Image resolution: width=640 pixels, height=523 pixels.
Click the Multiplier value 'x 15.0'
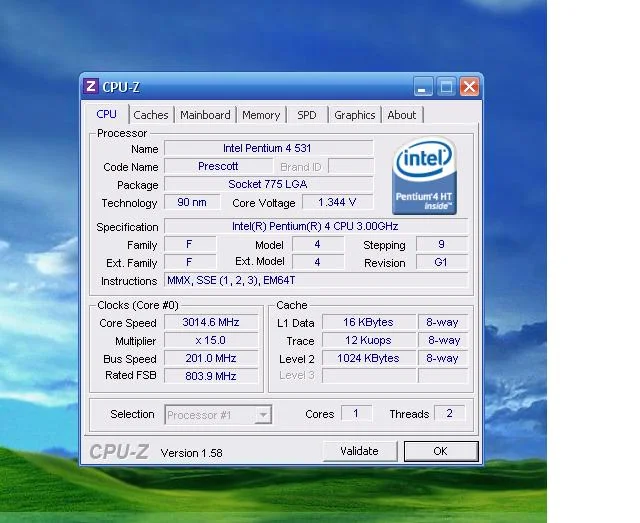tap(211, 340)
